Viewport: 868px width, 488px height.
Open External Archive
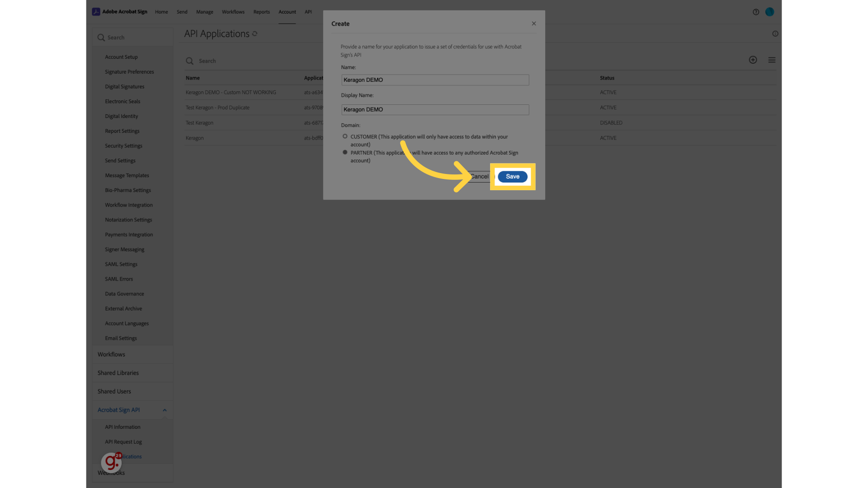pos(123,309)
